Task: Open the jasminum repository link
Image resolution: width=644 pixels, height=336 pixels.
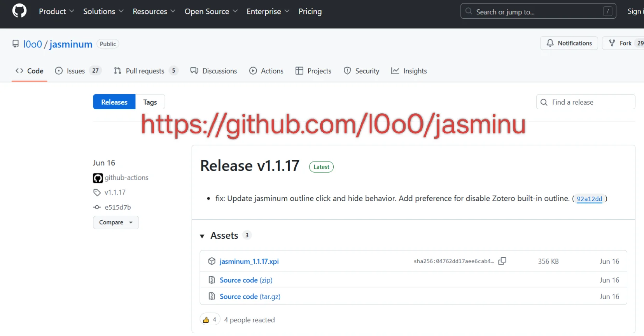Action: [x=71, y=44]
